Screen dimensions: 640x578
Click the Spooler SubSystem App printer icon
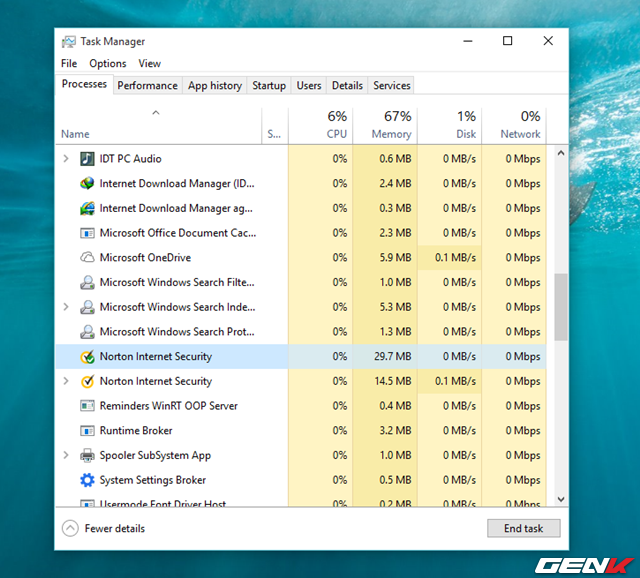87,455
